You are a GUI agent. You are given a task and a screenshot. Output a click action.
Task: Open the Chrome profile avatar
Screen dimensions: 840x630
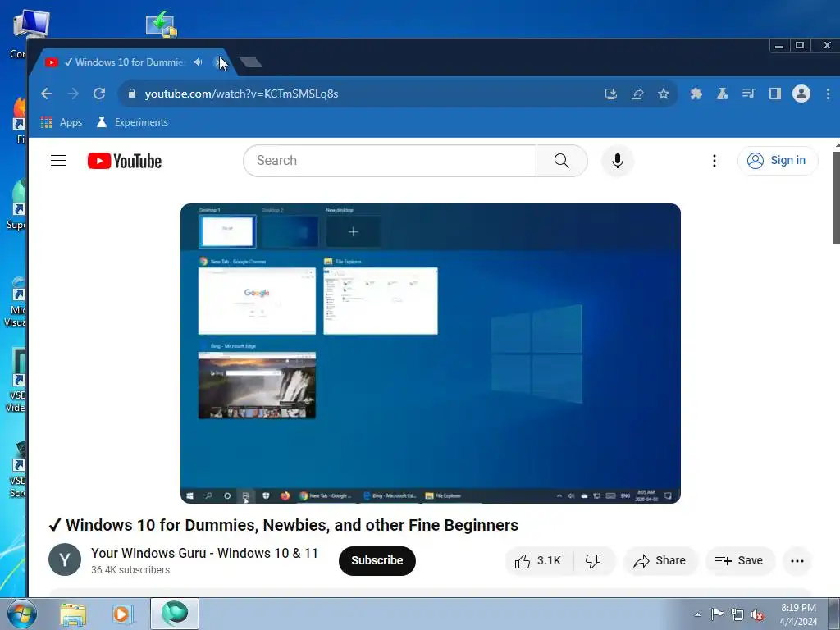(x=801, y=94)
